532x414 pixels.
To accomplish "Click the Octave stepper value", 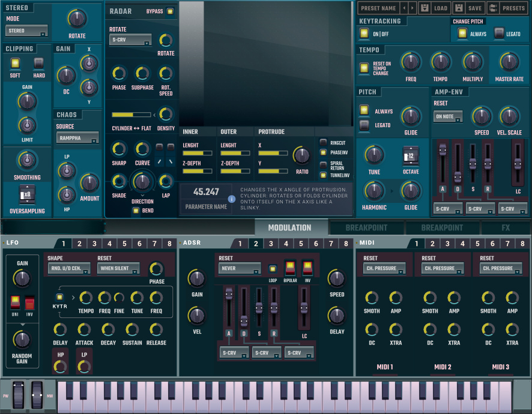I will click(410, 156).
